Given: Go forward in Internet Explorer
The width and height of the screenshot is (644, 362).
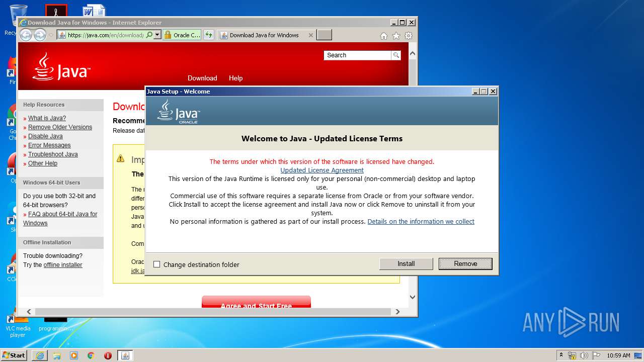Looking at the screenshot, I should 40,35.
